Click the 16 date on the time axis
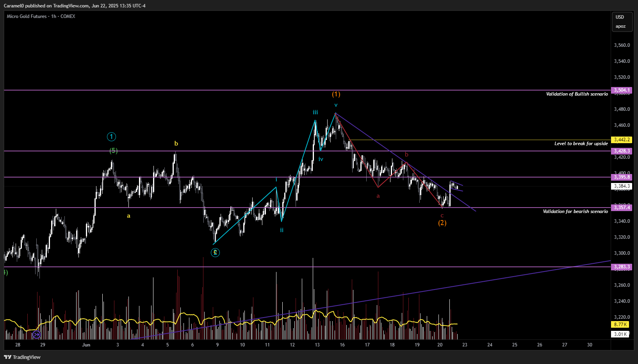 pyautogui.click(x=342, y=345)
